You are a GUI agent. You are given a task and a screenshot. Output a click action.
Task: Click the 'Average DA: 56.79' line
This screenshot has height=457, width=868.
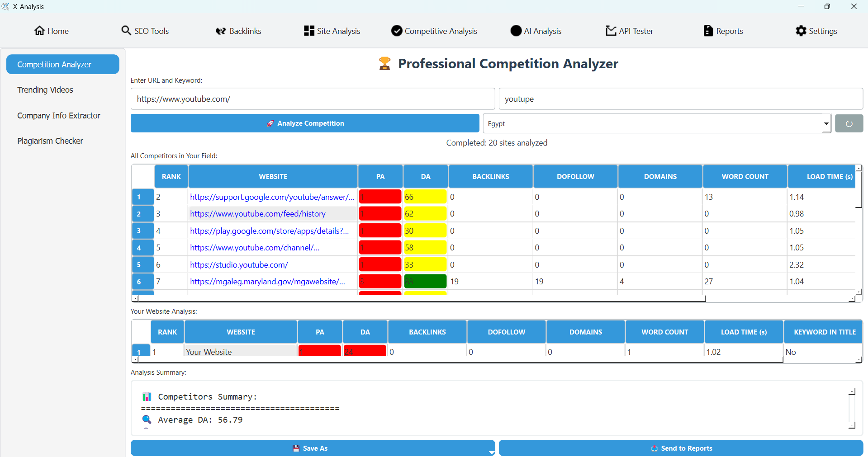[x=200, y=419]
